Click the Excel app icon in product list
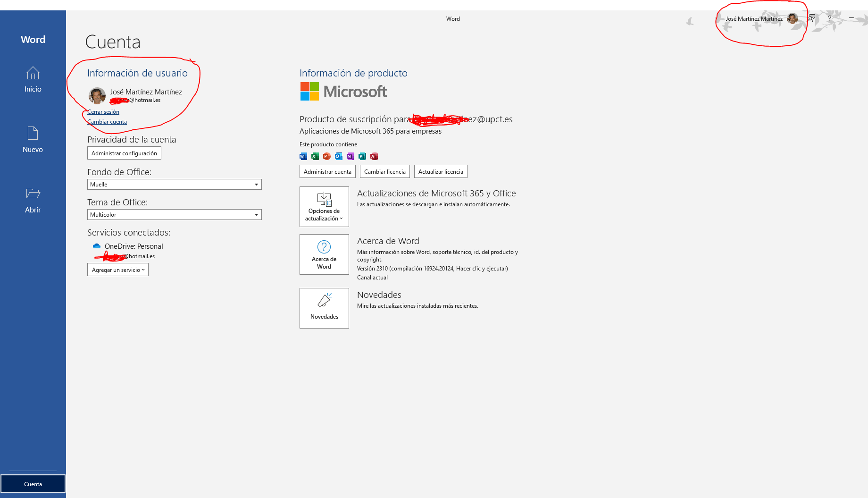The height and width of the screenshot is (498, 868). coord(315,156)
